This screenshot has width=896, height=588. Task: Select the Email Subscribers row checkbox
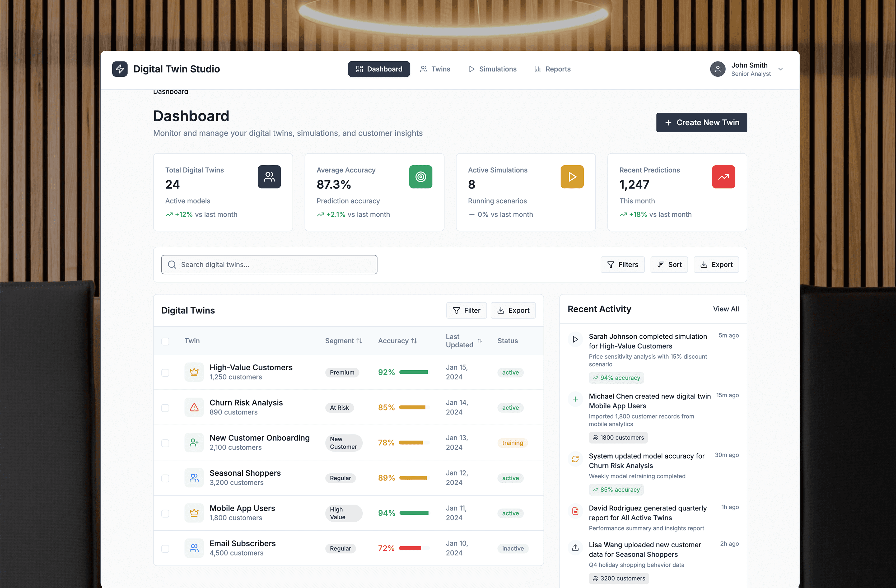(x=165, y=548)
